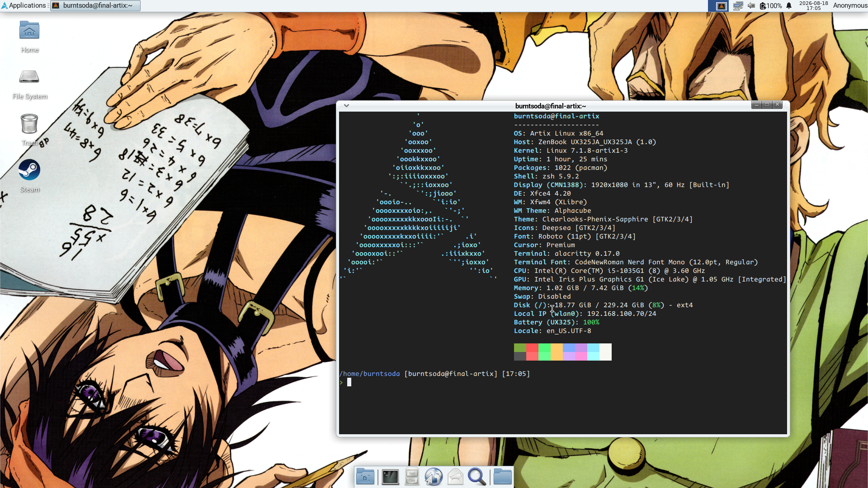The width and height of the screenshot is (868, 488).
Task: Maximize the alacritty terminal window
Action: tap(767, 105)
